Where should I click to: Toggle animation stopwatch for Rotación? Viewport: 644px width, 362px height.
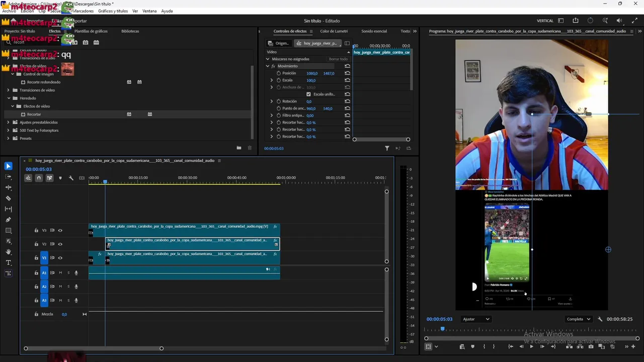[278, 102]
